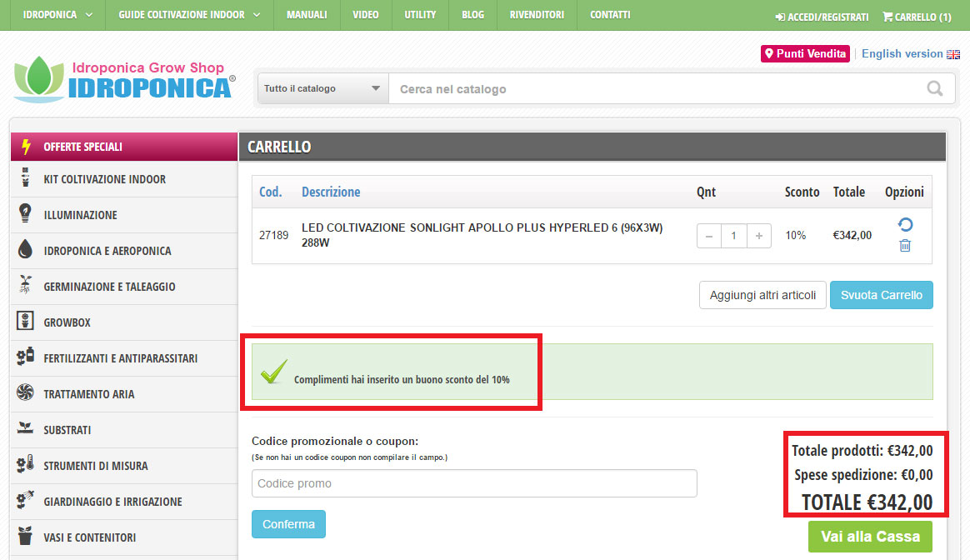Open Growbox category

124,322
